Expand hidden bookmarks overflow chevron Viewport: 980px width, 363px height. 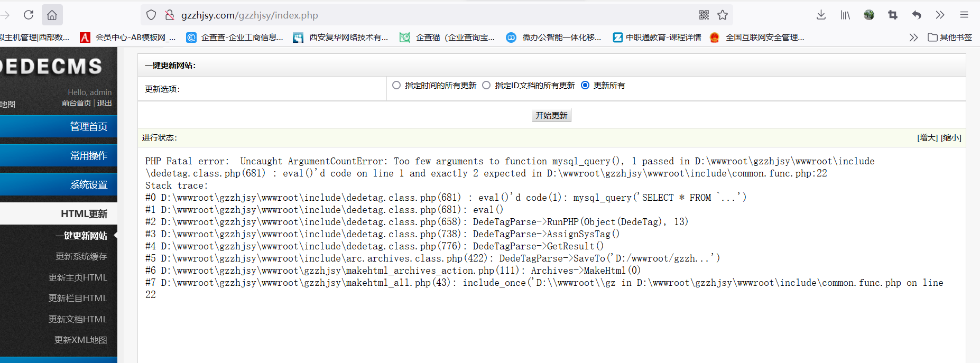click(x=913, y=38)
